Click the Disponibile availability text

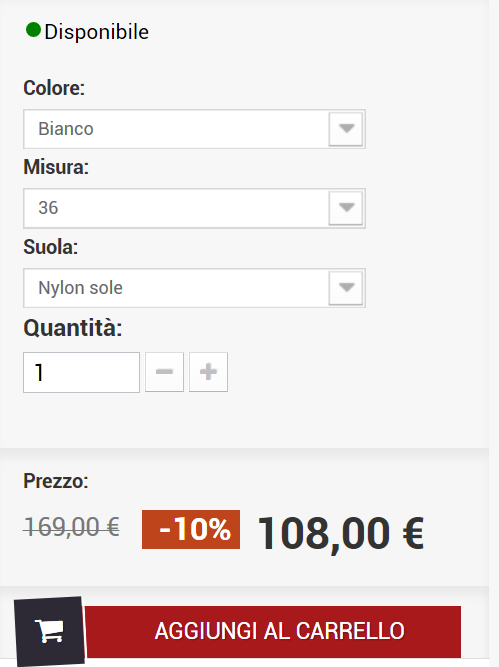pos(97,32)
